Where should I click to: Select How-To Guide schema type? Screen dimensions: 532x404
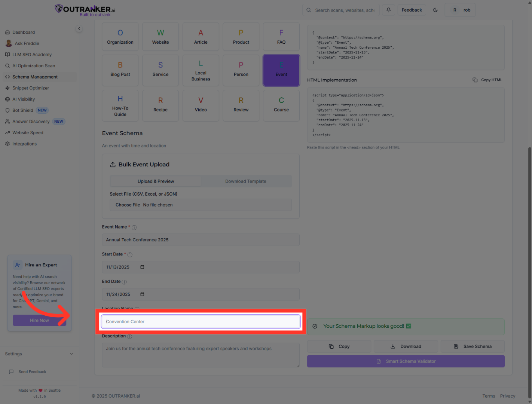[120, 105]
